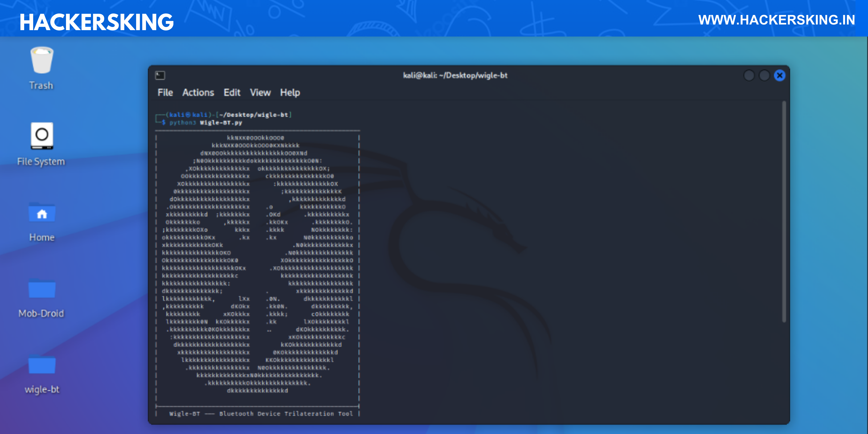Screen dimensions: 868x434
Task: Open the File System desktop icon
Action: click(x=42, y=136)
